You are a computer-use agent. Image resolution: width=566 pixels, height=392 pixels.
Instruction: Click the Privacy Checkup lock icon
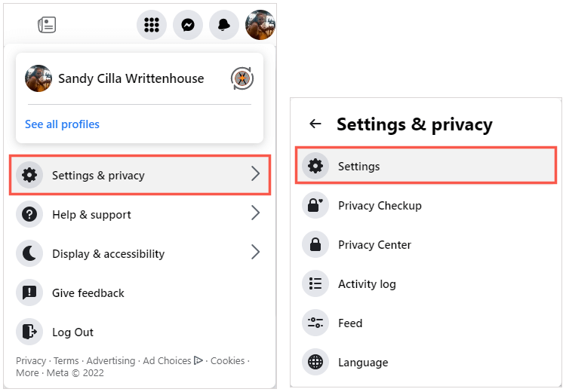click(x=315, y=206)
